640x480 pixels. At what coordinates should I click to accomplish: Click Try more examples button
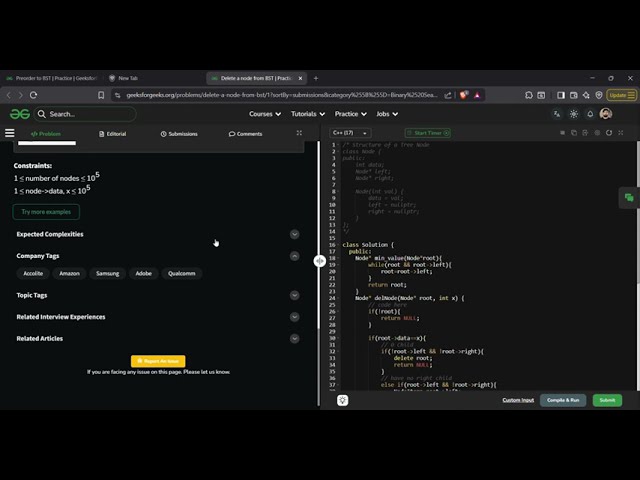tap(46, 212)
